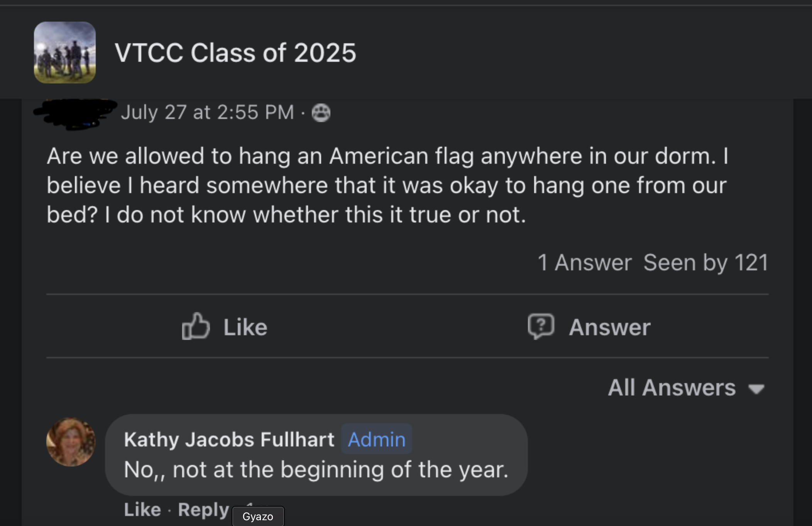This screenshot has width=812, height=526.
Task: Click the down arrow next to All Answers
Action: click(x=756, y=389)
